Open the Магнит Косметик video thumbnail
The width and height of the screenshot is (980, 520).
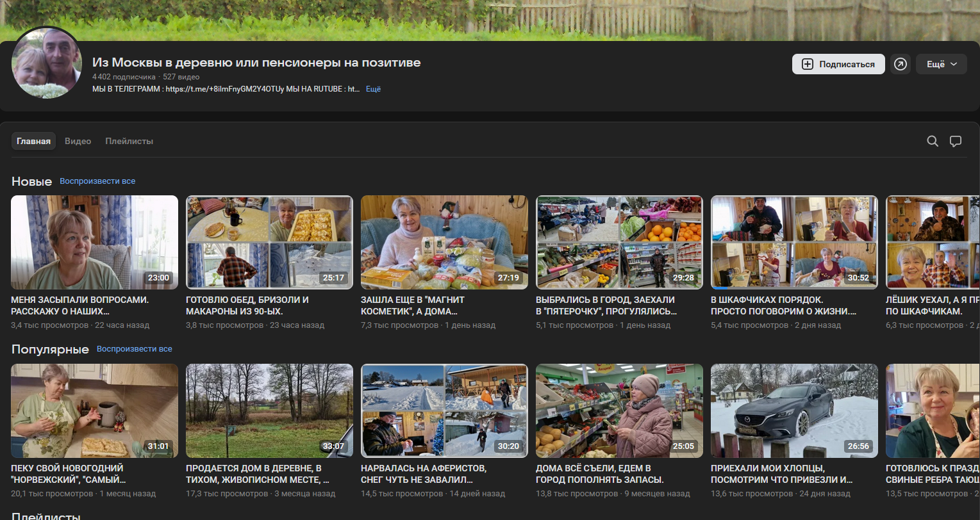(444, 242)
